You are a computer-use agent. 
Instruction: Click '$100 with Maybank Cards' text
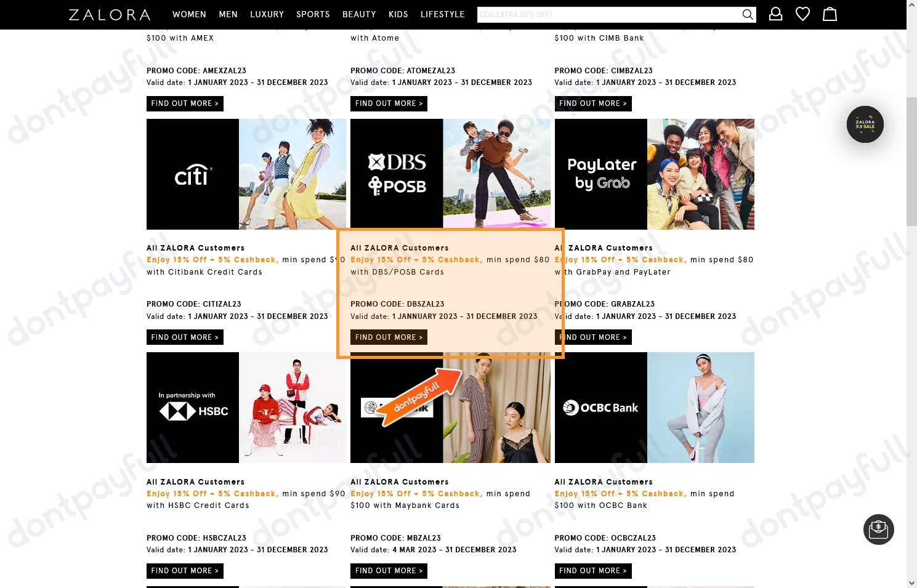[405, 505]
